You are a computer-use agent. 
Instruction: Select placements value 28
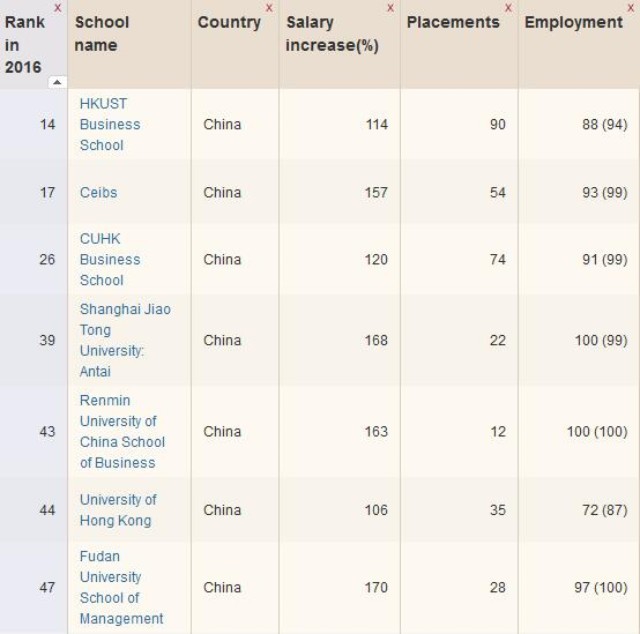(x=498, y=587)
